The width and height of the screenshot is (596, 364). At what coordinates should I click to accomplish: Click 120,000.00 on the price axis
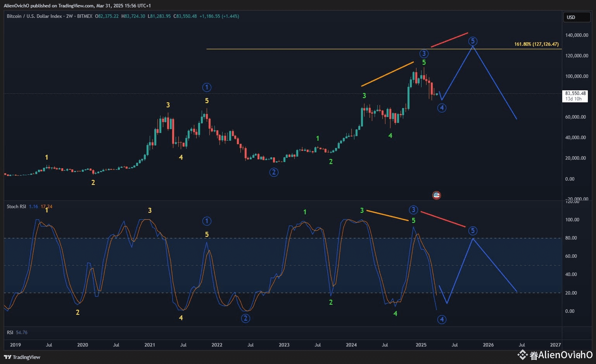pos(577,56)
